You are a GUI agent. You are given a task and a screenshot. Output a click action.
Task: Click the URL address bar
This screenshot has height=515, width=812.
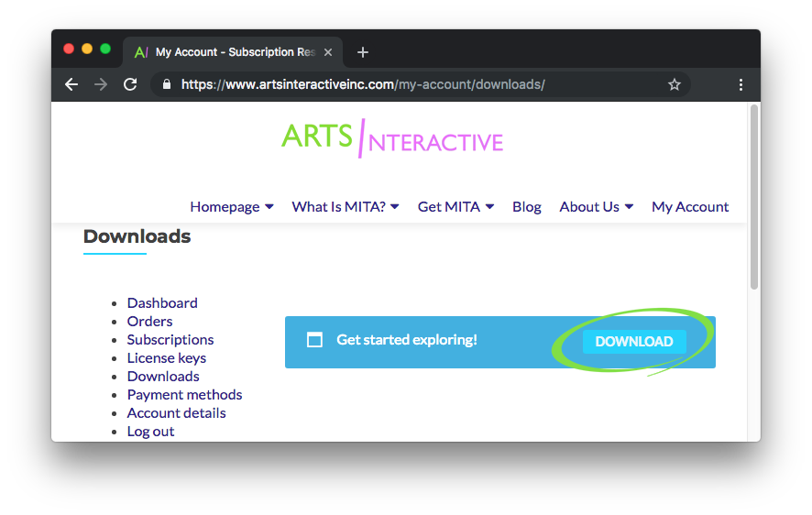420,84
